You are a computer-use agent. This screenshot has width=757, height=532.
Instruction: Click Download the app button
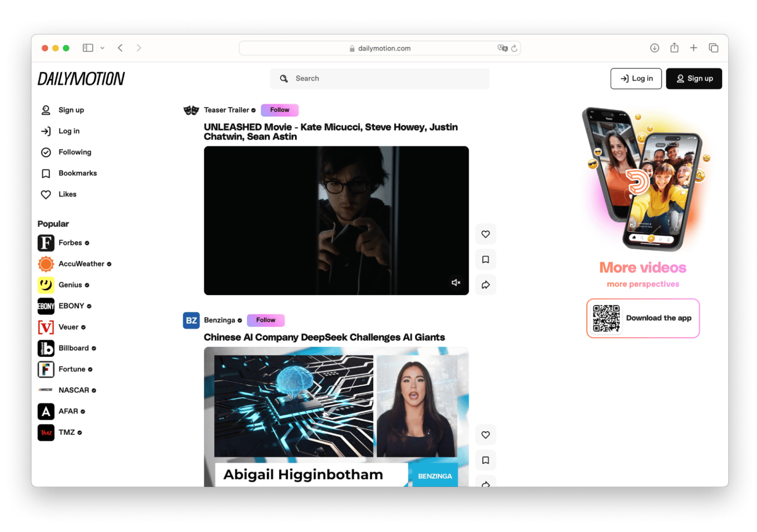pos(642,318)
